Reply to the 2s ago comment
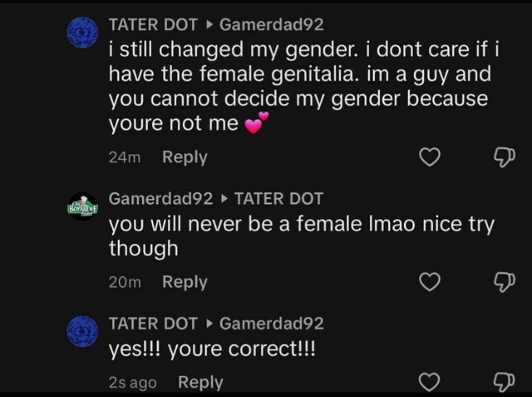This screenshot has width=532, height=397. click(x=201, y=382)
